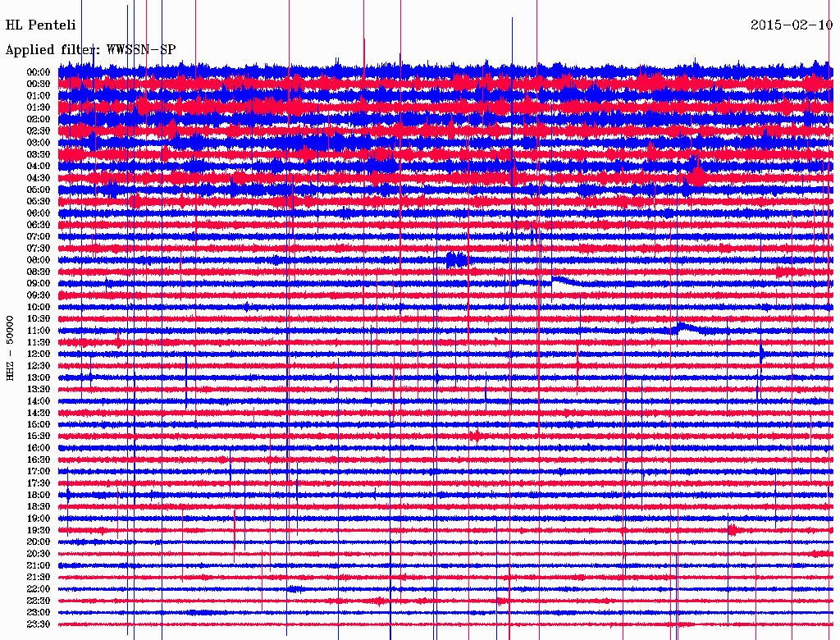Select the 12:00 time label
The height and width of the screenshot is (640, 840).
pyautogui.click(x=39, y=354)
